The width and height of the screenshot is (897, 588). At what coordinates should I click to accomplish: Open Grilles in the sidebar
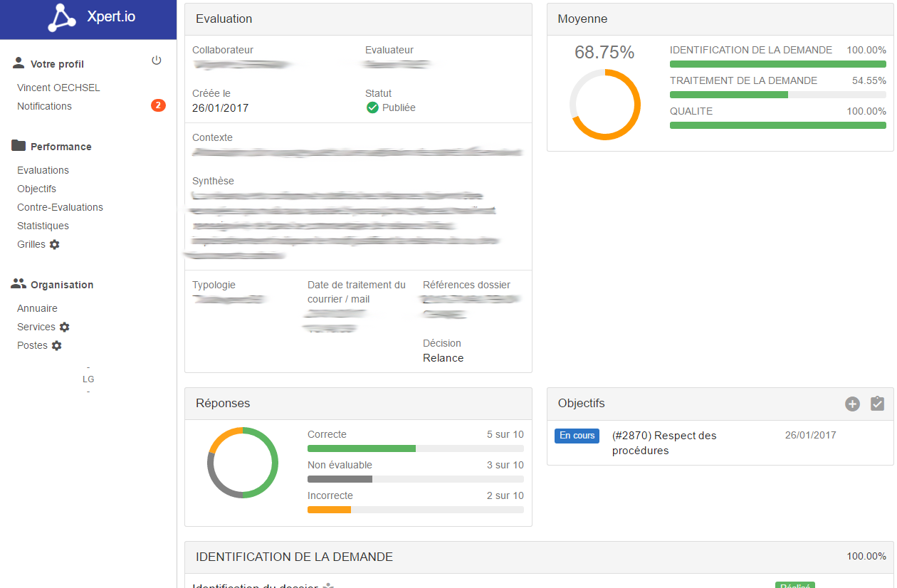point(31,244)
